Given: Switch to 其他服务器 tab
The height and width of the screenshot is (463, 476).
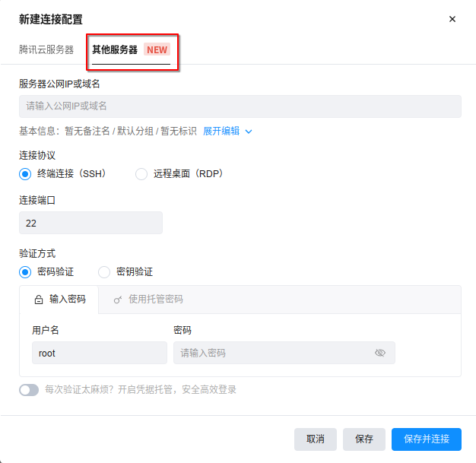Looking at the screenshot, I should 115,49.
